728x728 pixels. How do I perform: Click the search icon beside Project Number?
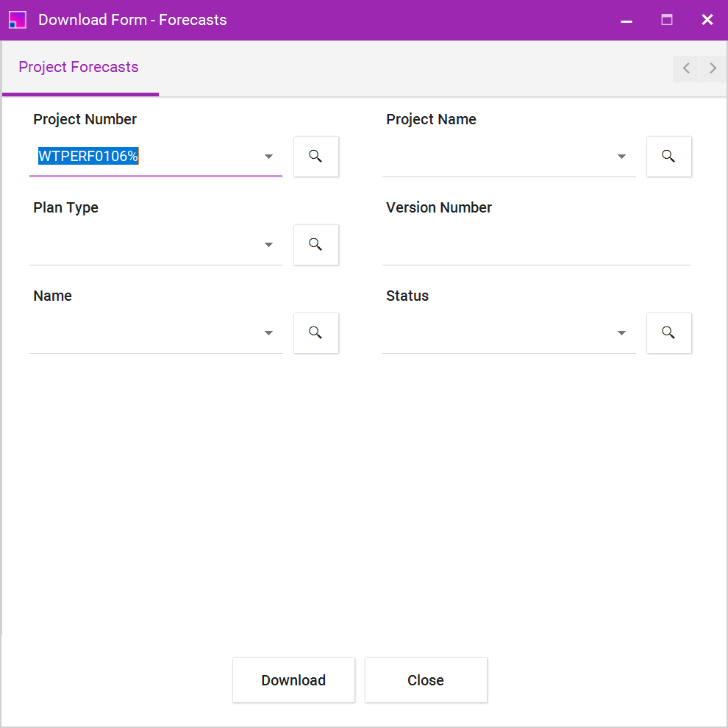315,156
